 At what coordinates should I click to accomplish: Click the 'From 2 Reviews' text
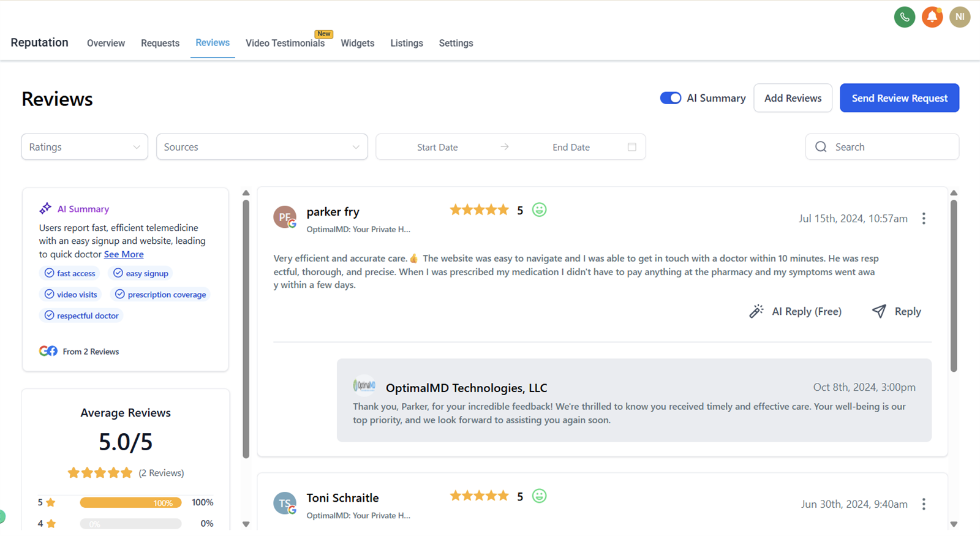click(x=91, y=352)
